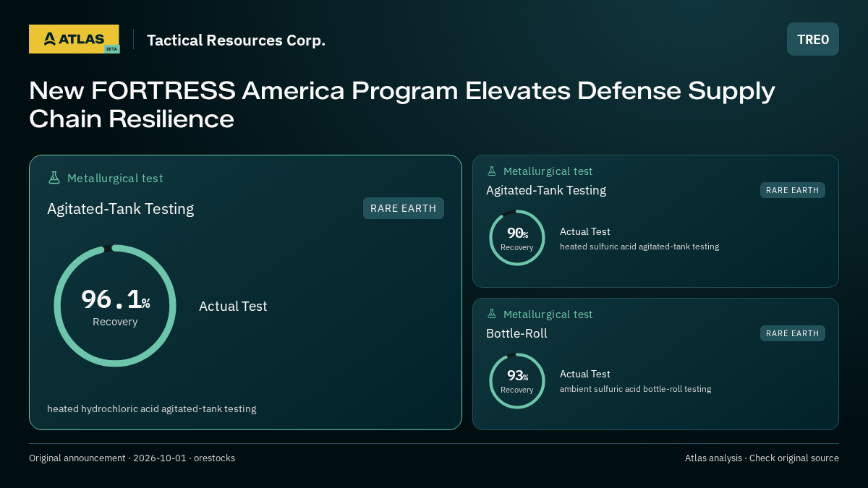Click the flask icon in the 96.1% card
The width and height of the screenshot is (868, 488).
point(54,178)
